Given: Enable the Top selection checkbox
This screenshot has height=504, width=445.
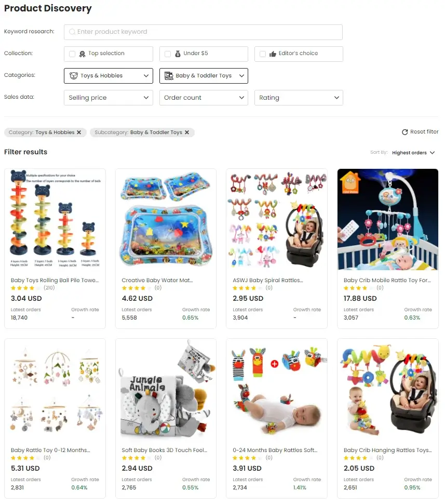Looking at the screenshot, I should tap(72, 54).
